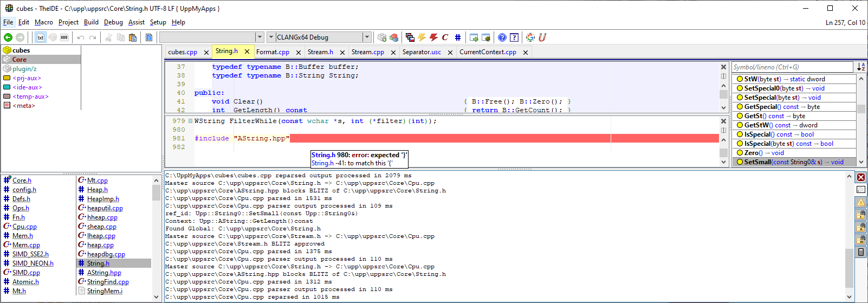Image resolution: width=868 pixels, height=303 pixels.
Task: Click the blue question mark help icon
Action: tap(502, 37)
